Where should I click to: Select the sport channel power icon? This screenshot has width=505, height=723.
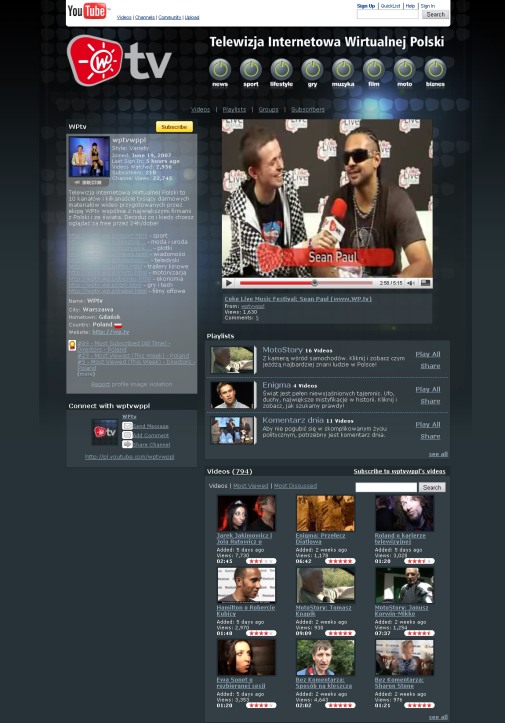pos(251,69)
